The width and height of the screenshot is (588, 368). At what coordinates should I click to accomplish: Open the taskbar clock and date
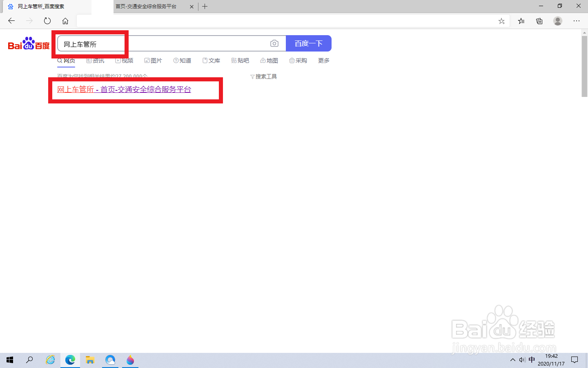point(551,360)
